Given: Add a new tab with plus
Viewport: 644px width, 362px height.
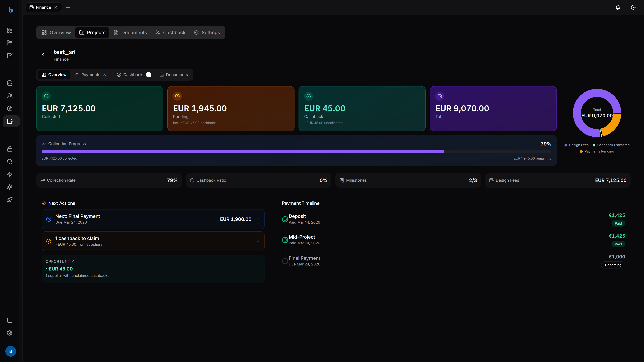Looking at the screenshot, I should pyautogui.click(x=68, y=8).
